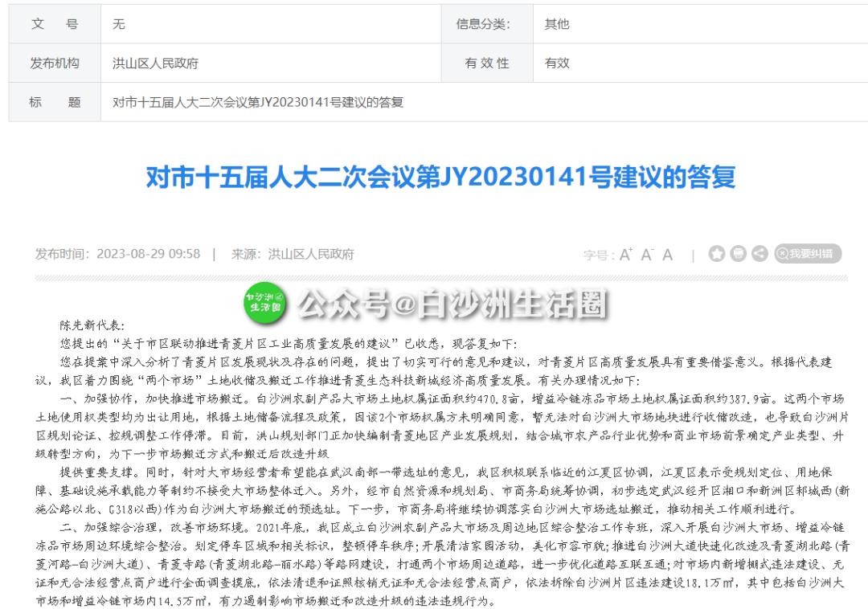The height and width of the screenshot is (609, 868).
Task: Open the share icon
Action: coord(759,254)
